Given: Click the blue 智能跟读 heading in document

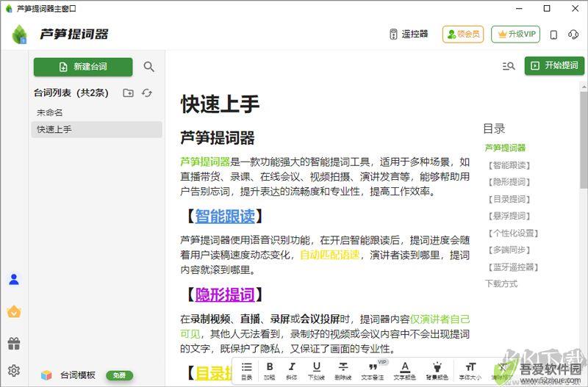Looking at the screenshot, I should (x=225, y=217).
